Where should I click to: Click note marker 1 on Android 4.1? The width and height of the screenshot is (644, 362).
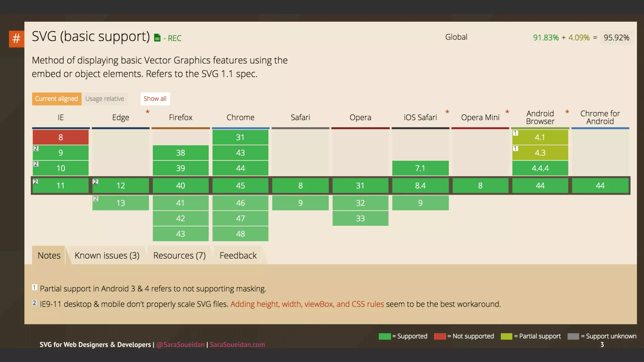click(x=515, y=133)
